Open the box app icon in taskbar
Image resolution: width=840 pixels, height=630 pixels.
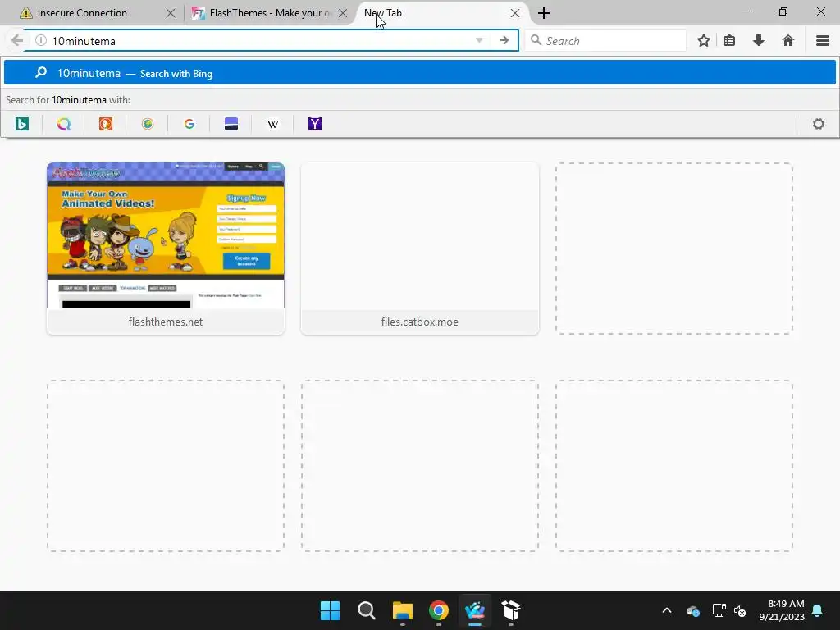(511, 610)
